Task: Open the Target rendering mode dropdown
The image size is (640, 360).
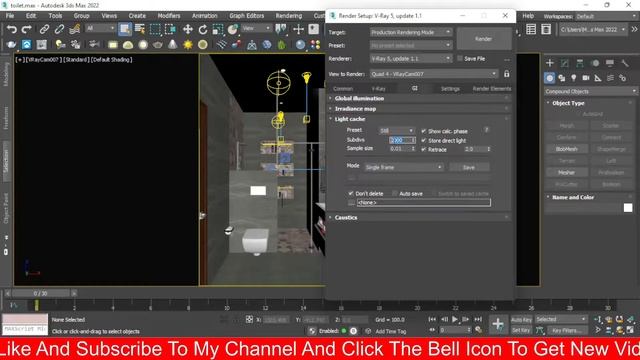Action: click(411, 32)
